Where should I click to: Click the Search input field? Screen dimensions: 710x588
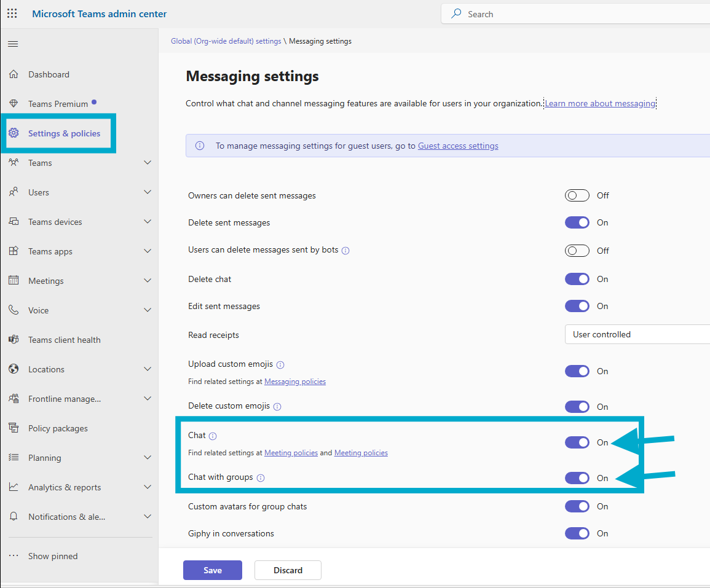[575, 14]
